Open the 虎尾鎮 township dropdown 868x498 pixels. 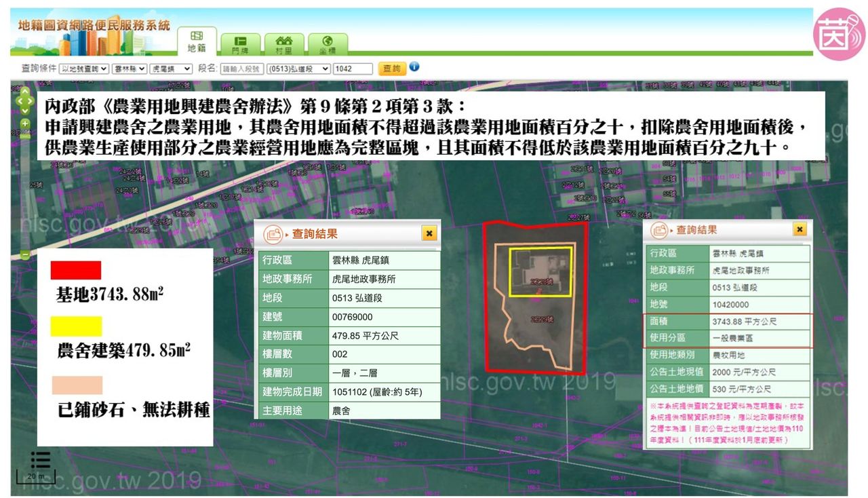pos(170,69)
